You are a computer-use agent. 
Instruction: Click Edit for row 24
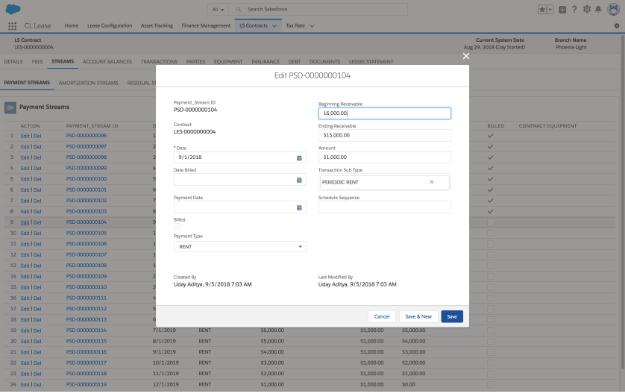click(25, 385)
